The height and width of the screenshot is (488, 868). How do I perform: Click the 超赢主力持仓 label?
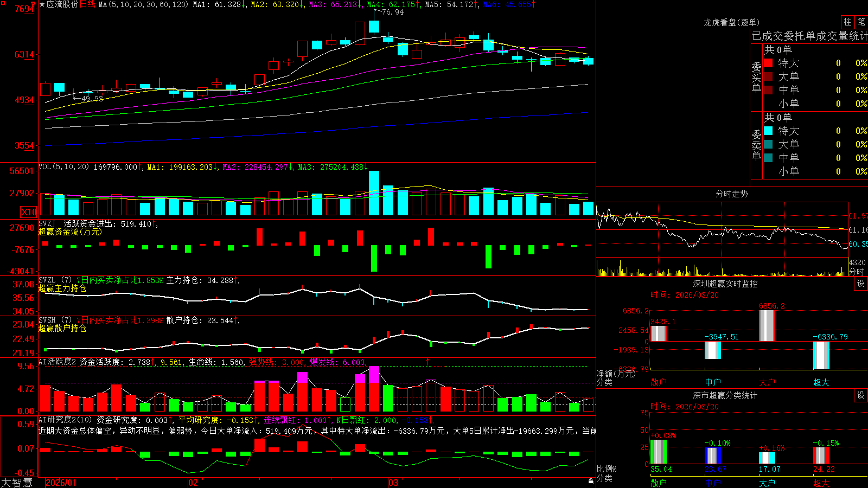[62, 288]
